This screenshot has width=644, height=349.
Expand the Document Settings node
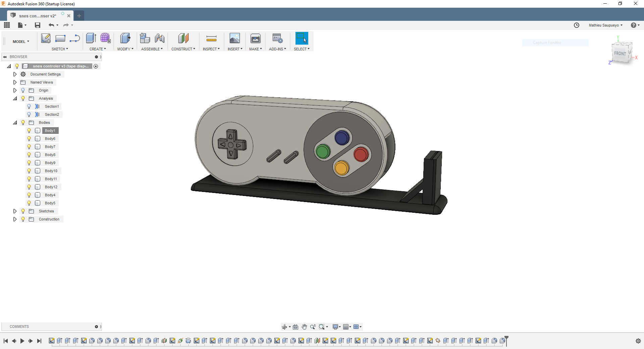tap(15, 74)
